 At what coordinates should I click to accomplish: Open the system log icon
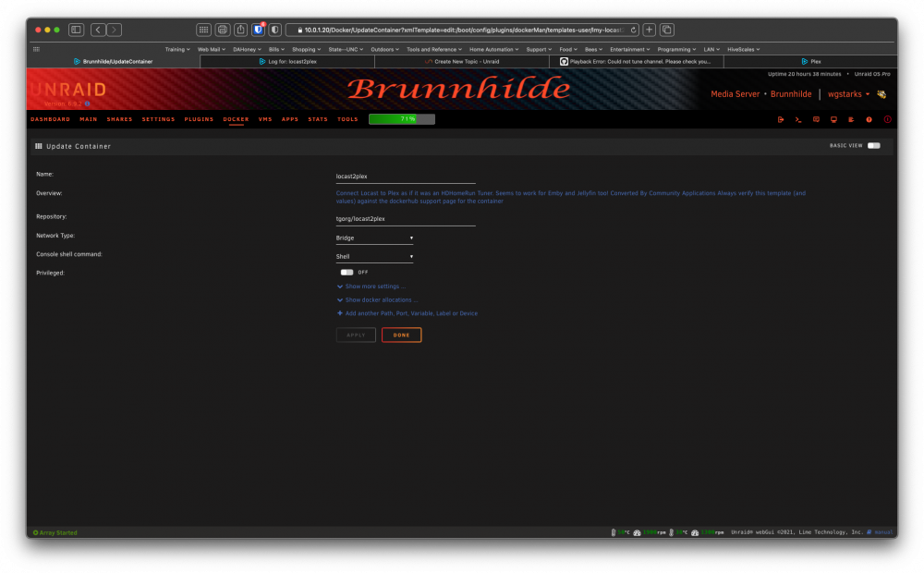tap(852, 119)
